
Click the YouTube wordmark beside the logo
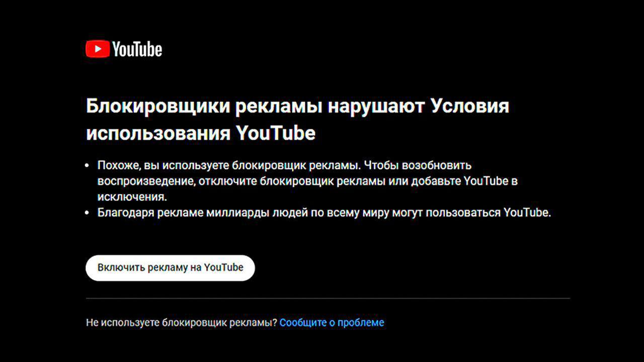click(137, 49)
